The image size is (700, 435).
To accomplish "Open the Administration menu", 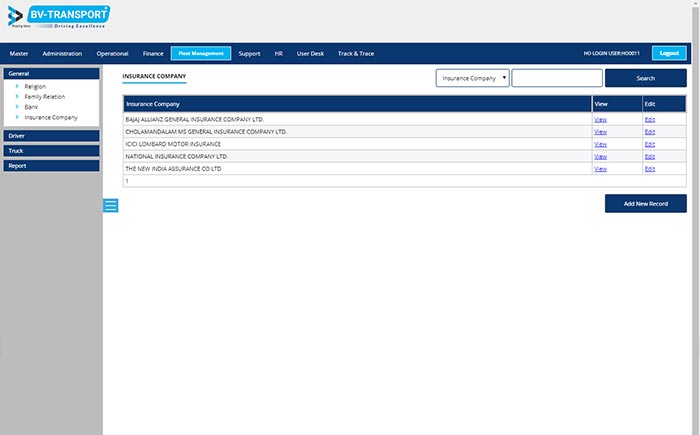I will coord(62,54).
